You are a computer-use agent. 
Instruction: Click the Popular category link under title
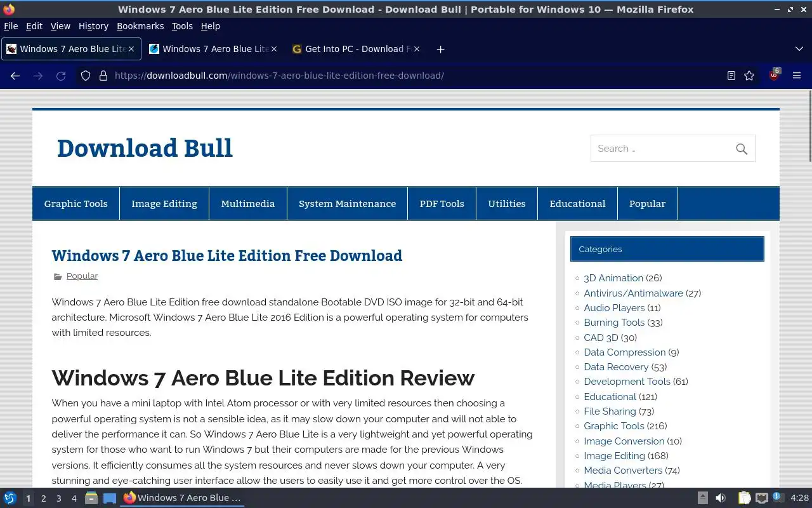pos(82,276)
